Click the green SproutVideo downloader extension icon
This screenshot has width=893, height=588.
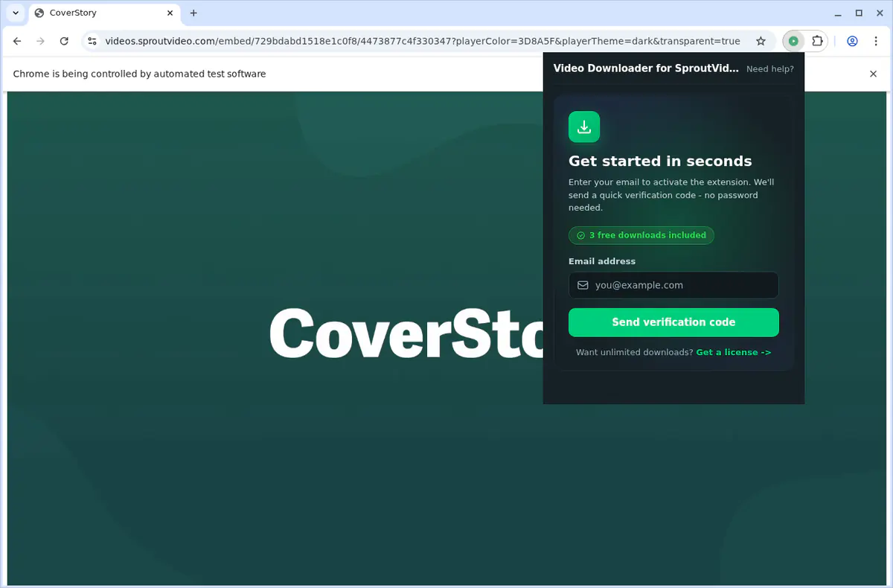(x=794, y=41)
